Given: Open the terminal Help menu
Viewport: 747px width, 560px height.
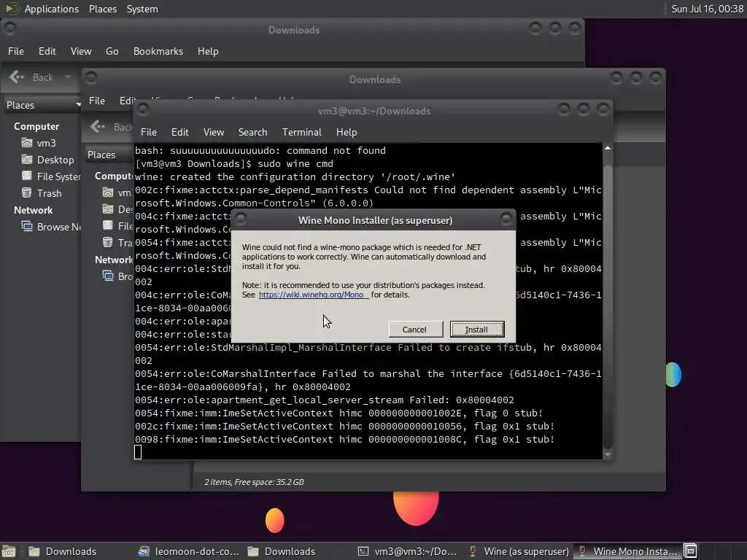Looking at the screenshot, I should click(347, 132).
